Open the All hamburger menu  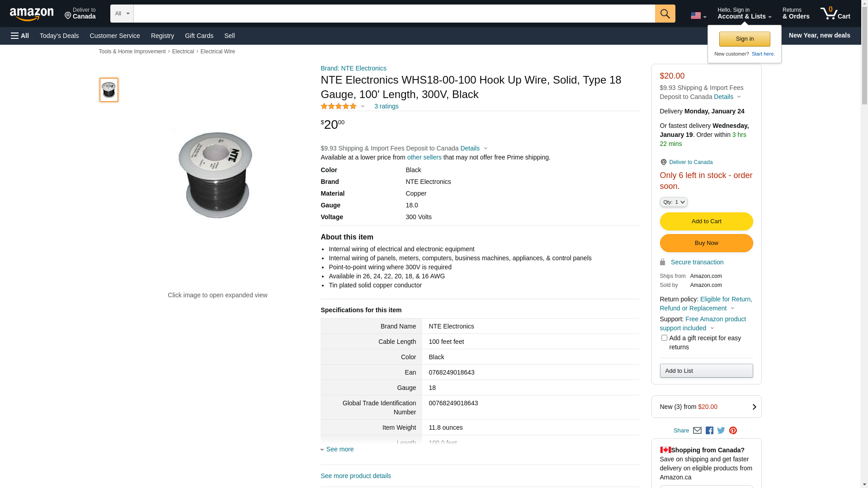tap(20, 36)
